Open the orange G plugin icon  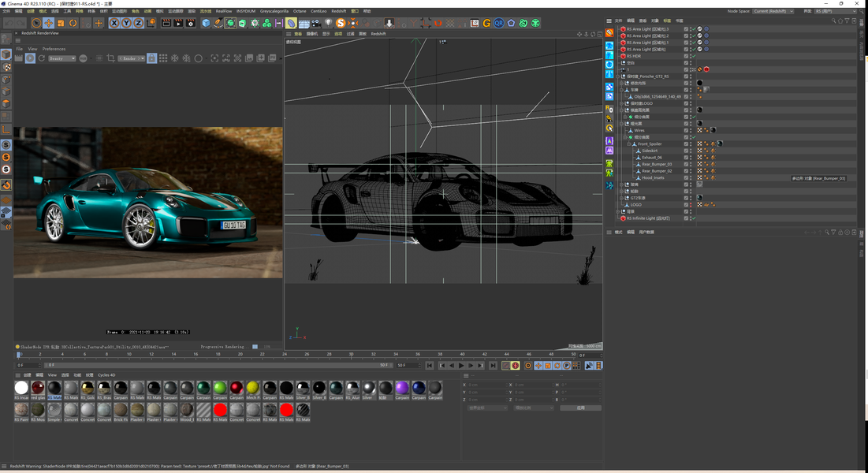(x=486, y=24)
